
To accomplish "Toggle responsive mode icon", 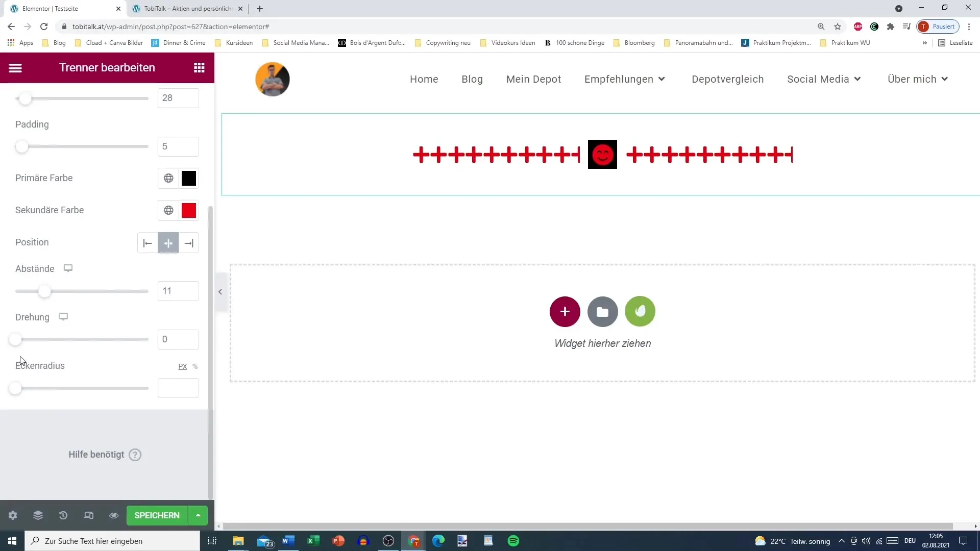I will point(88,515).
